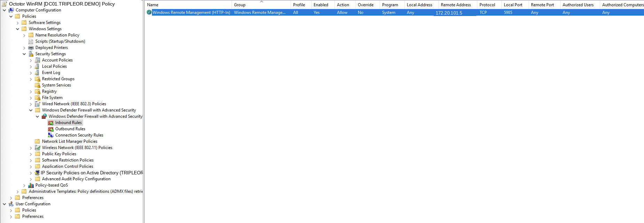Select the Outbound Rules tree item
The image size is (644, 223).
[70, 129]
